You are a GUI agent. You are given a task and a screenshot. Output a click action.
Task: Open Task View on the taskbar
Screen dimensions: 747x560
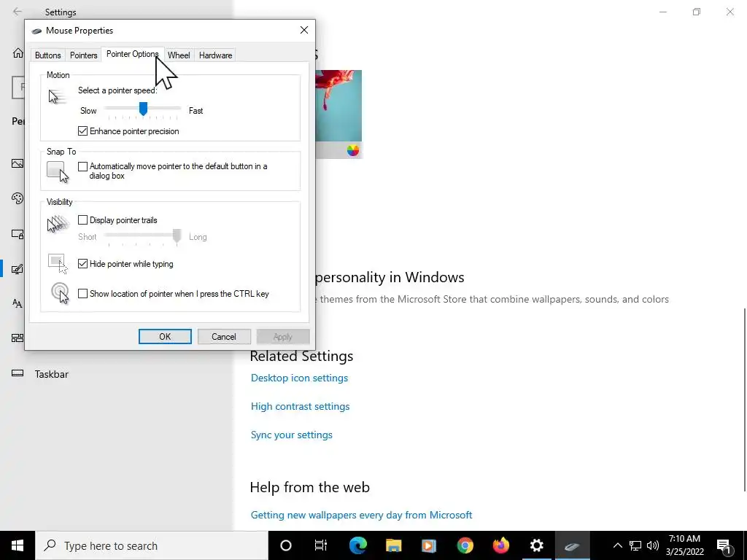[321, 545]
